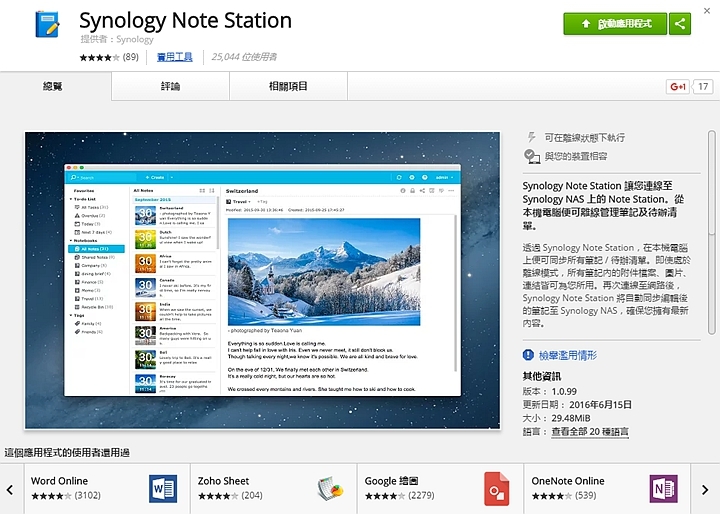Click the 25,044 位使用者 user count
The width and height of the screenshot is (720, 514).
(x=244, y=57)
